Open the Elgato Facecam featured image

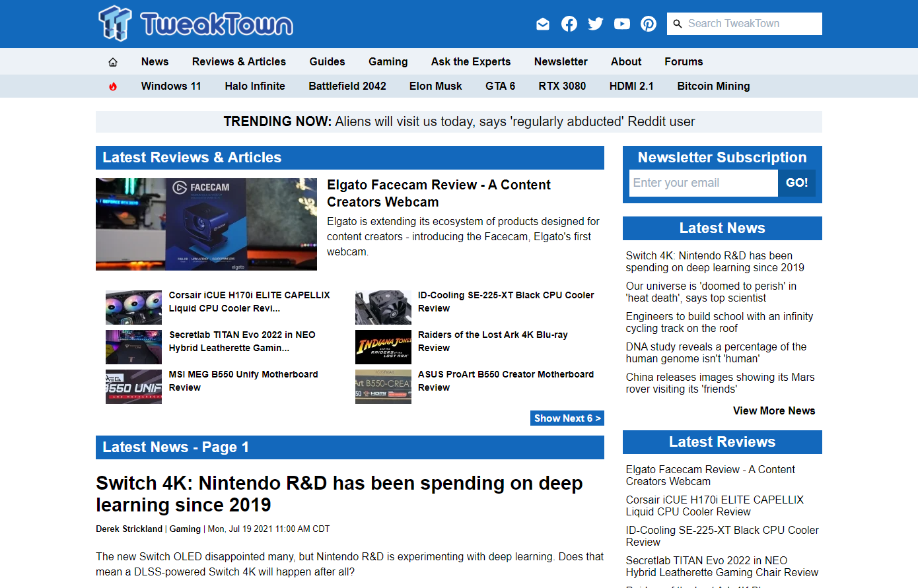pyautogui.click(x=206, y=224)
